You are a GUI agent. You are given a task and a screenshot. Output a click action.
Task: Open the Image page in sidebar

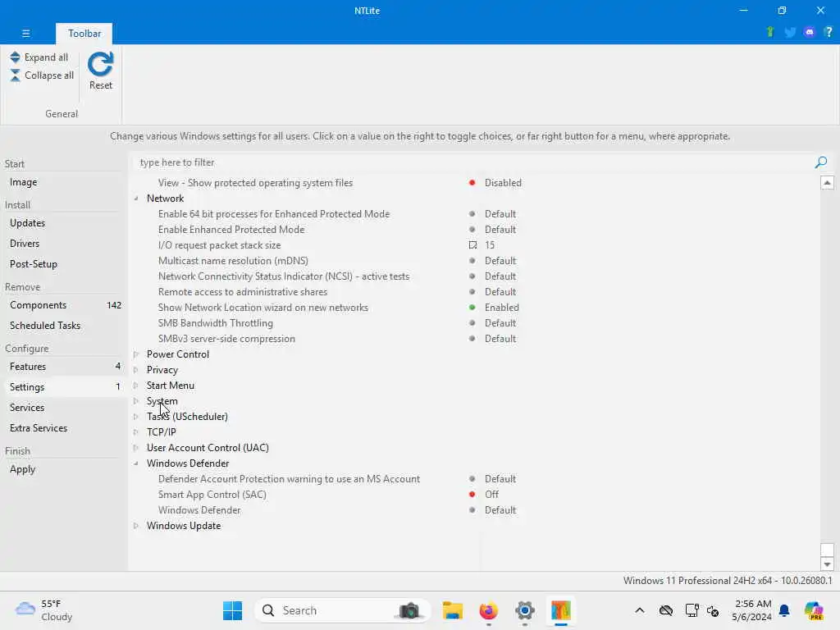point(24,182)
